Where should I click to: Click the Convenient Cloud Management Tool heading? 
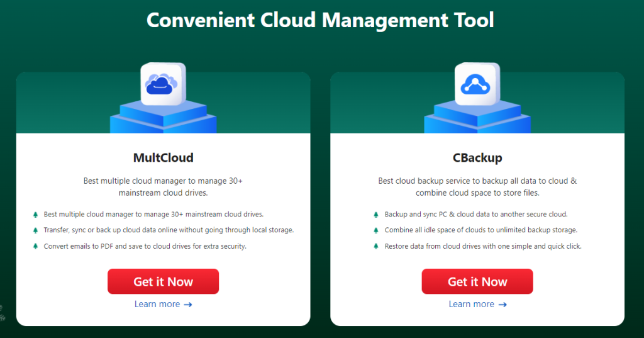pyautogui.click(x=320, y=20)
